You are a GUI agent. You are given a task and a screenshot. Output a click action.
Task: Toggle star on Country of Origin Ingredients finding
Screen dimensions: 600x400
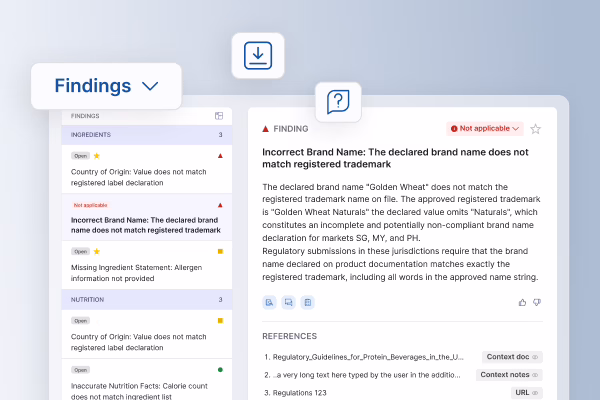[x=97, y=156]
